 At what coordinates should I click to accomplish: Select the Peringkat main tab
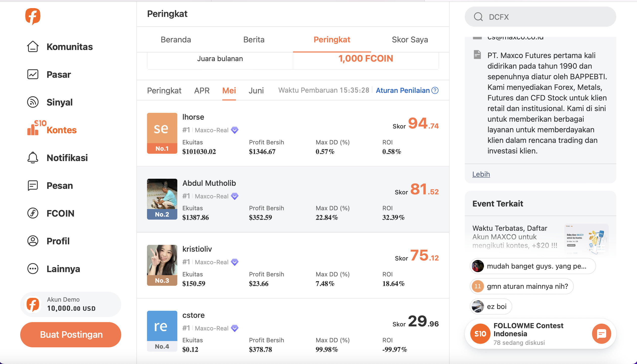tap(332, 40)
